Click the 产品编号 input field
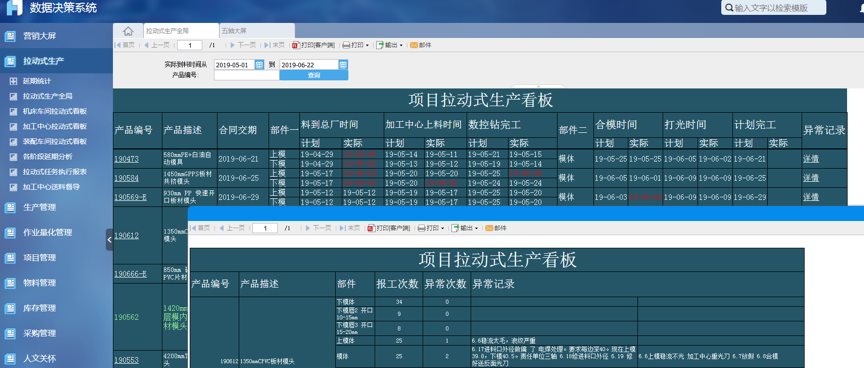The image size is (864, 368). tap(246, 75)
